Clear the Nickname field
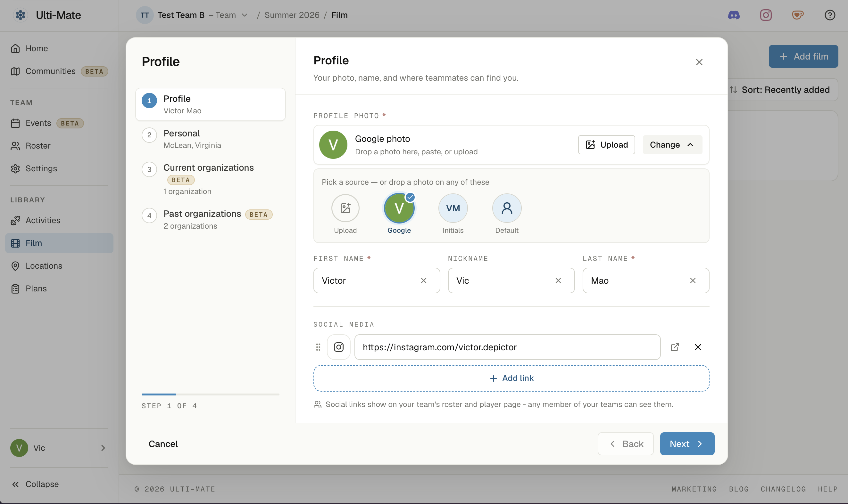 pos(558,280)
